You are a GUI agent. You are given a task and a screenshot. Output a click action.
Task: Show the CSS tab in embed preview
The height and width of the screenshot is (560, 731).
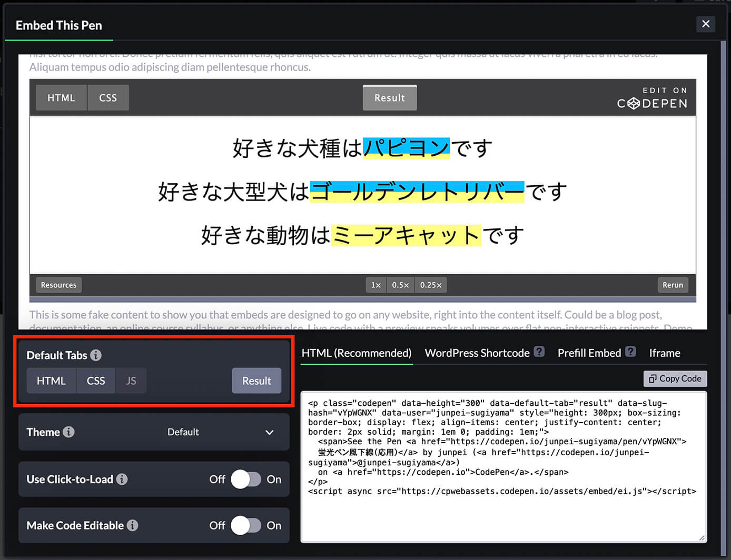pyautogui.click(x=108, y=98)
